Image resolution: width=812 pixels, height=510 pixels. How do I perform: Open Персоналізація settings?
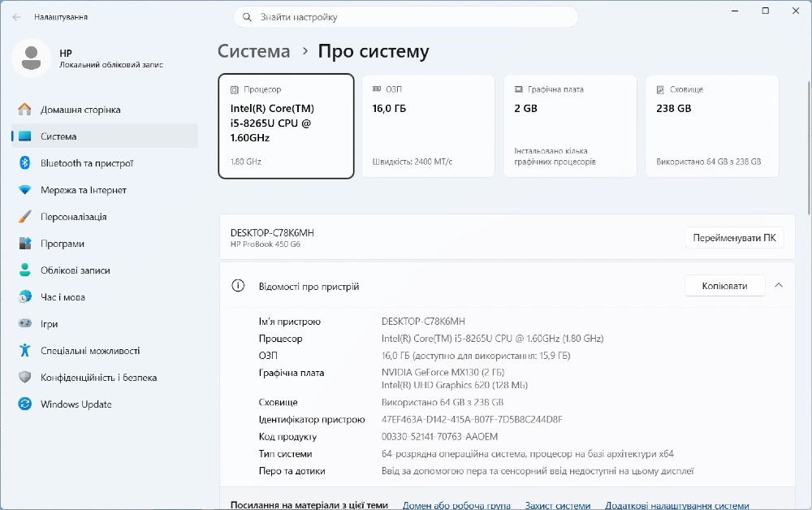(105, 217)
